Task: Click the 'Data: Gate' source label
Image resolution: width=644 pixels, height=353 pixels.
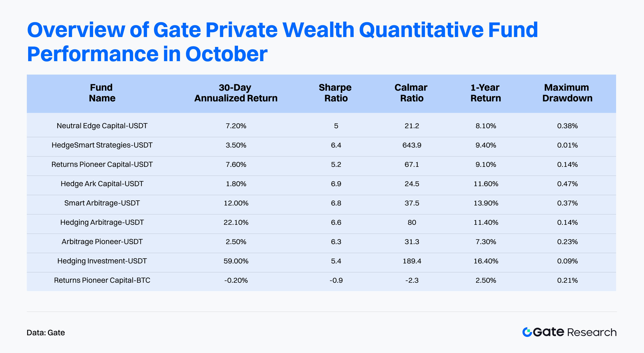Action: (x=46, y=333)
